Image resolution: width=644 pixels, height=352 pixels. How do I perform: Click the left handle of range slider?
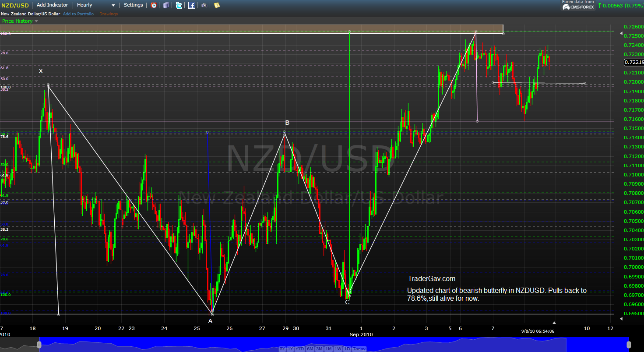click(x=39, y=345)
